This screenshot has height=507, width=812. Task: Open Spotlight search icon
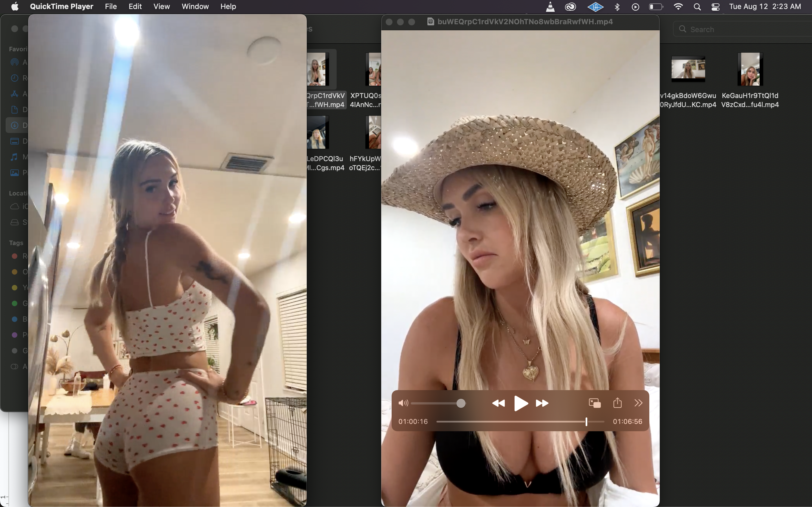point(697,7)
